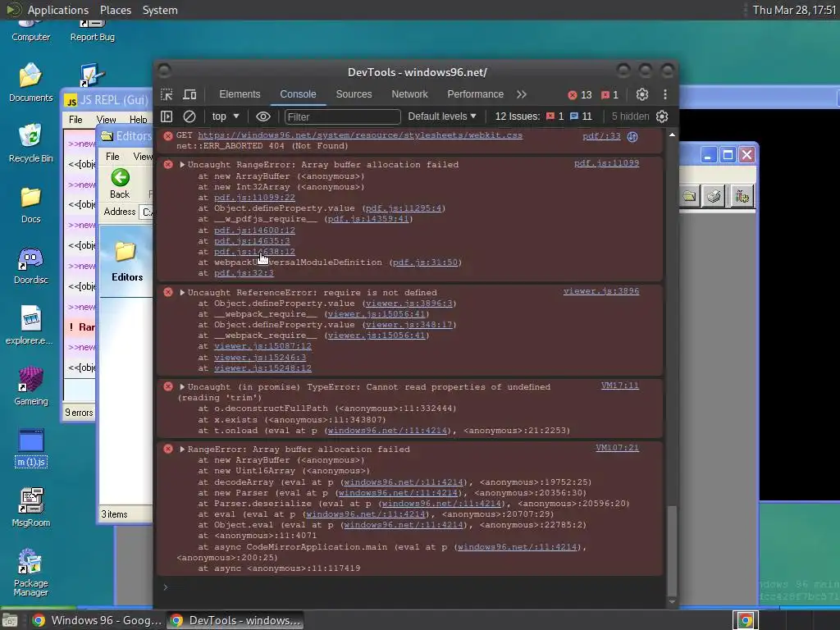
Task: Open the Default levels dropdown
Action: [442, 116]
